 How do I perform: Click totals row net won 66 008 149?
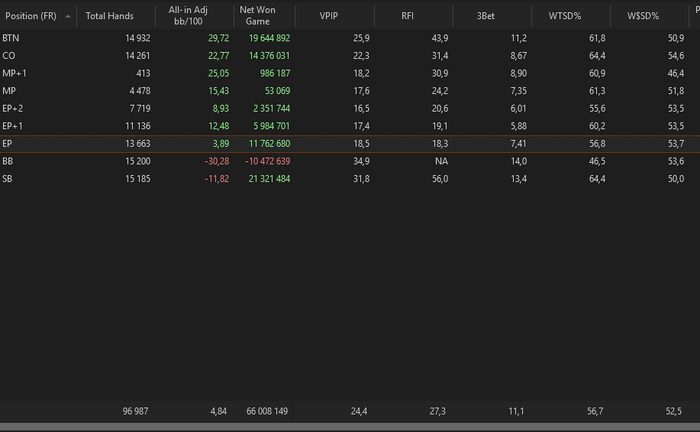click(267, 411)
